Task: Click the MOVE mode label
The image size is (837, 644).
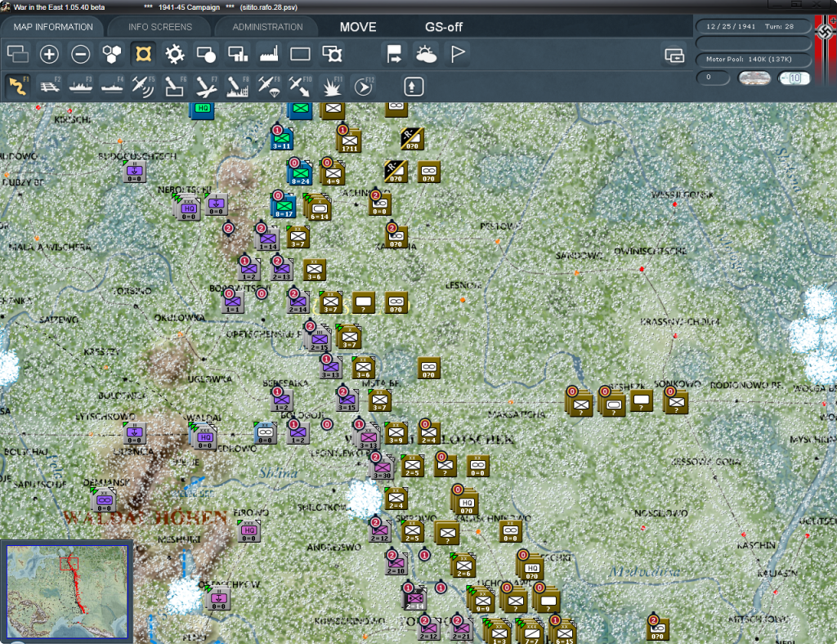Action: (358, 27)
